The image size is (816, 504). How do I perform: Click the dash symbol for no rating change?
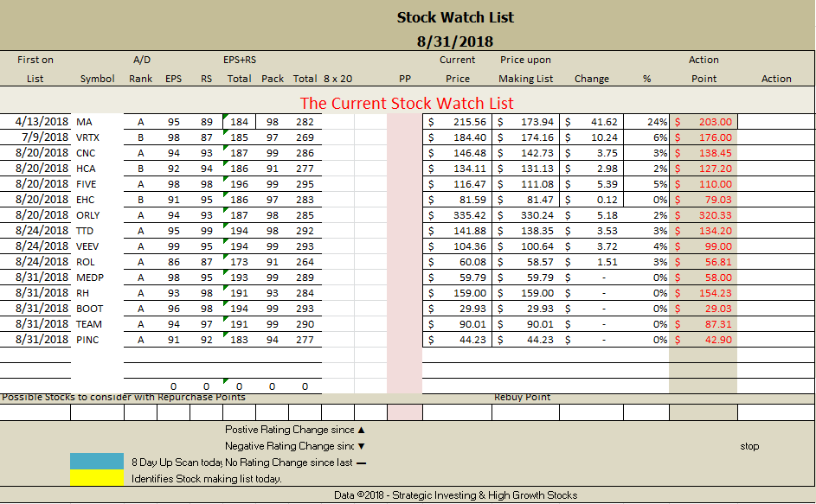361,463
